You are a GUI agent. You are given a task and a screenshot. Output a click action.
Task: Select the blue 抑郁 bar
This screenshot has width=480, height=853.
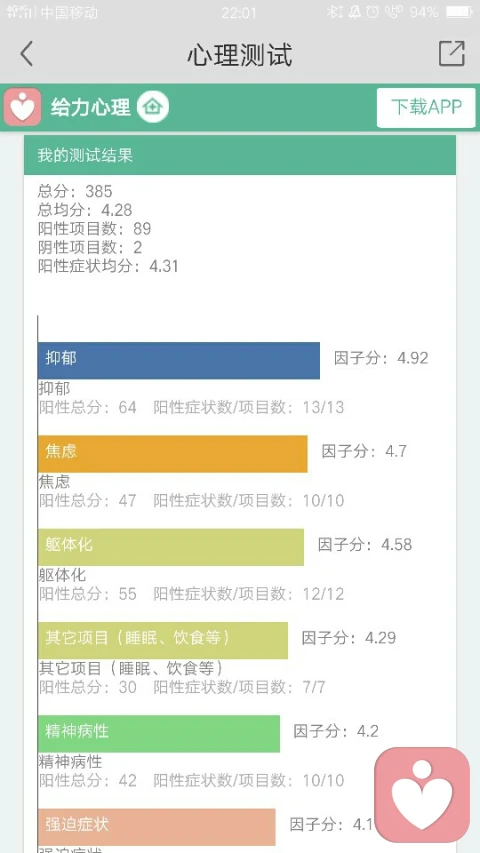179,360
